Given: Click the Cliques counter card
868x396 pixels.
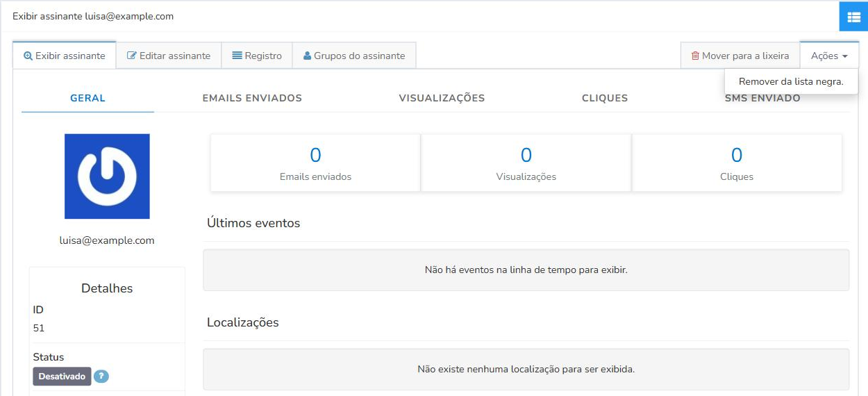Looking at the screenshot, I should point(737,163).
